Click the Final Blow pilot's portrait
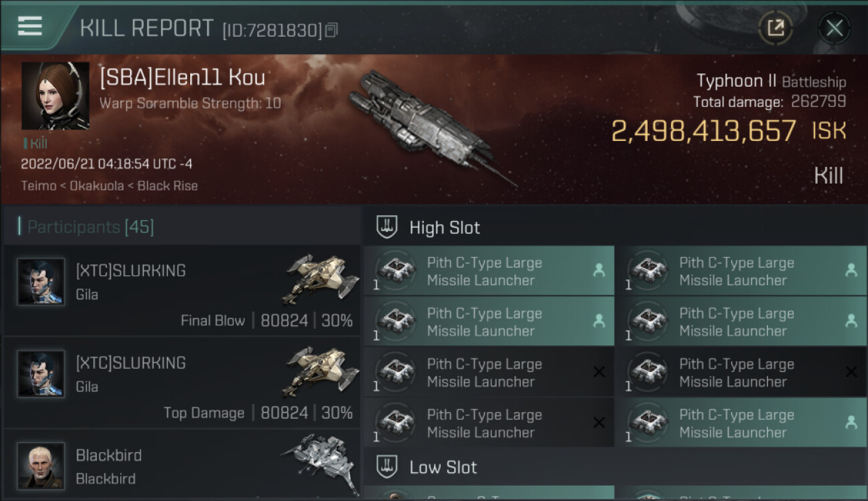Screen dimensions: 868x501 click(41, 281)
